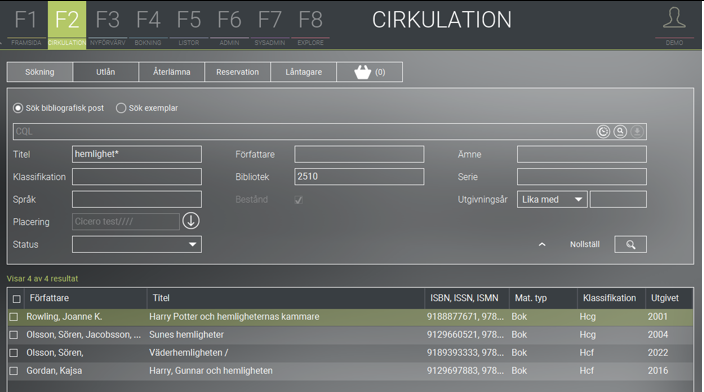The width and height of the screenshot is (704, 392).
Task: Open the F7 Sysadmin module
Action: [270, 26]
